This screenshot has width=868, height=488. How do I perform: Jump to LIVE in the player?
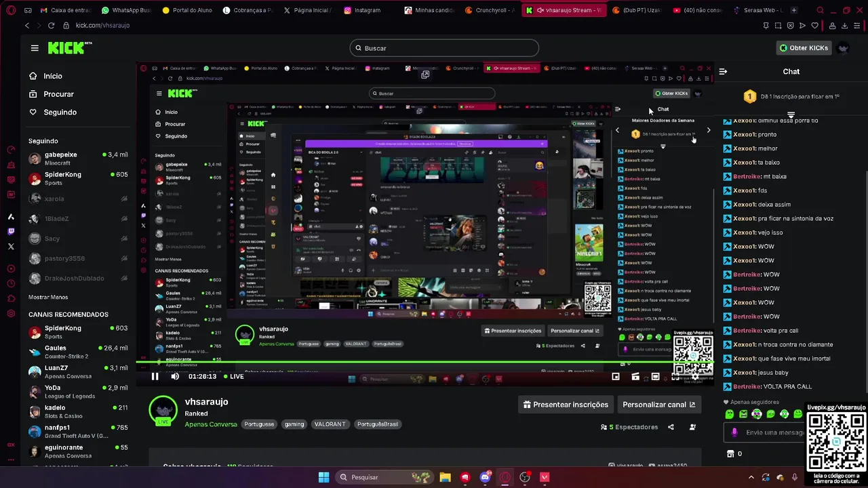(x=233, y=376)
